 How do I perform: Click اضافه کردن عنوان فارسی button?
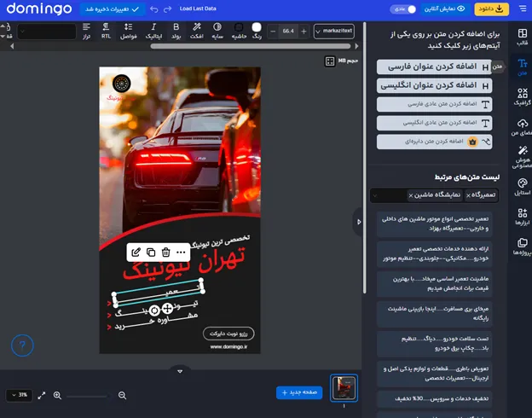point(434,67)
